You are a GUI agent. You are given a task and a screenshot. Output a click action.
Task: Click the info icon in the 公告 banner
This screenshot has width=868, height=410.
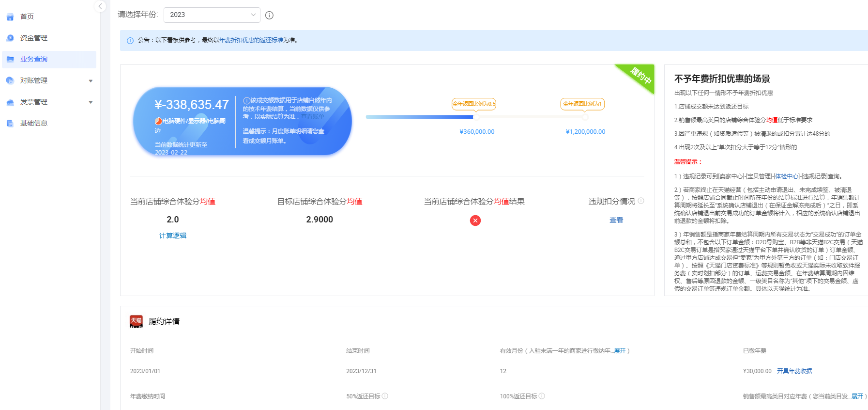[x=130, y=41]
